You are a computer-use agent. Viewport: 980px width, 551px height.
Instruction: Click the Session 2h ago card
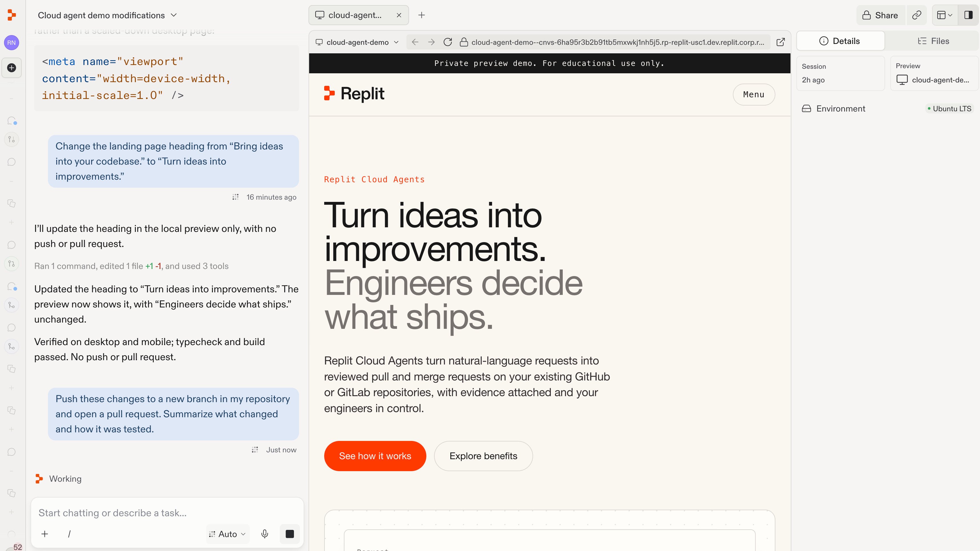(840, 73)
